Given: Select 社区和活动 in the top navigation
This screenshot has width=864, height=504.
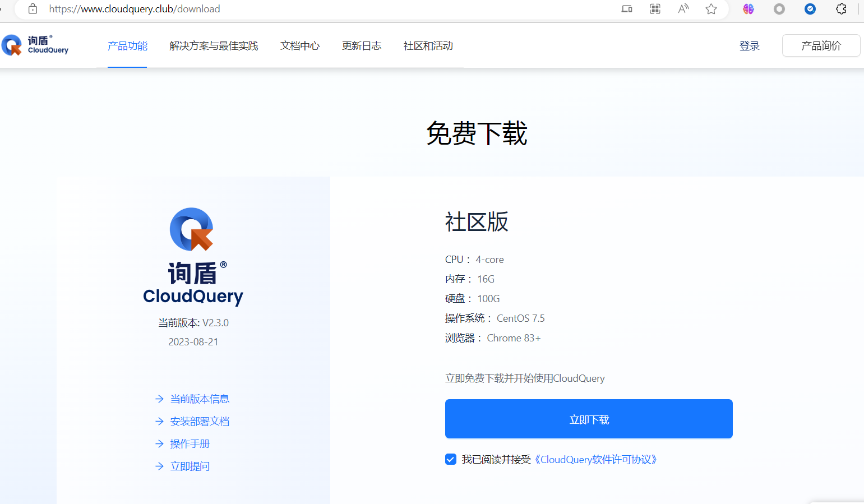Looking at the screenshot, I should 428,46.
